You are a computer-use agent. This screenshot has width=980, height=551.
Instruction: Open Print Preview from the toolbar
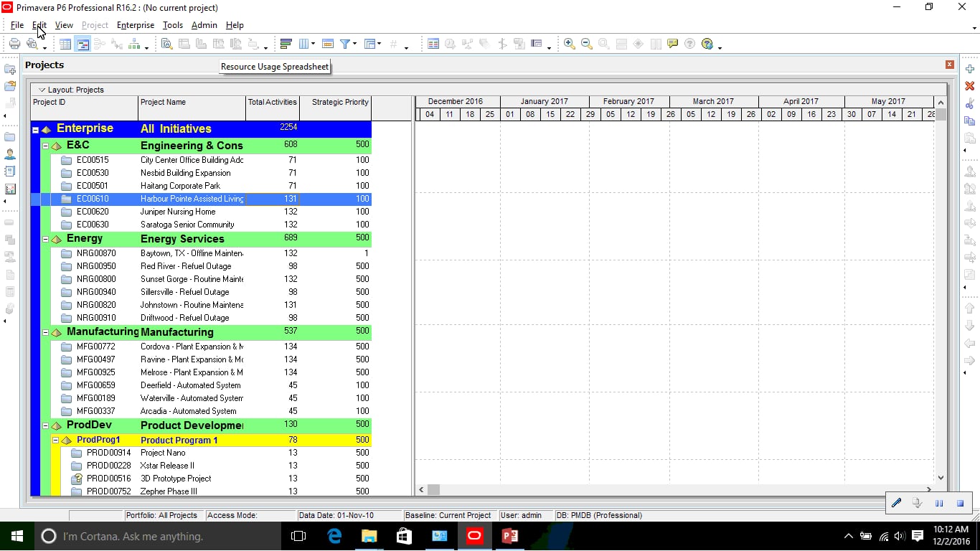(x=32, y=44)
